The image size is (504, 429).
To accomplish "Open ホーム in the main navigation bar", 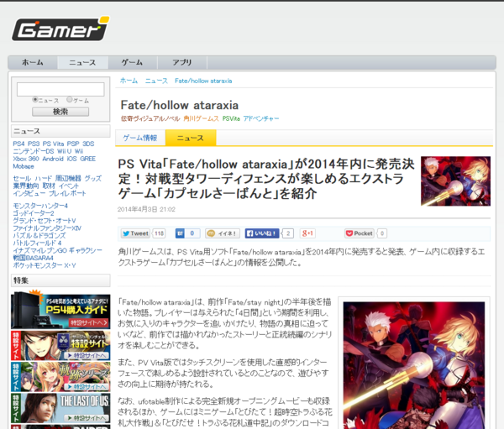I will (x=33, y=62).
